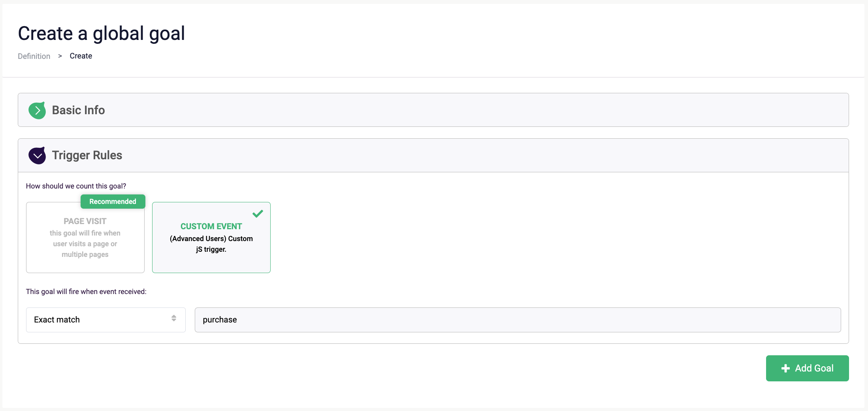The image size is (868, 411).
Task: Click the 'Create a global goal' page title
Action: [102, 34]
